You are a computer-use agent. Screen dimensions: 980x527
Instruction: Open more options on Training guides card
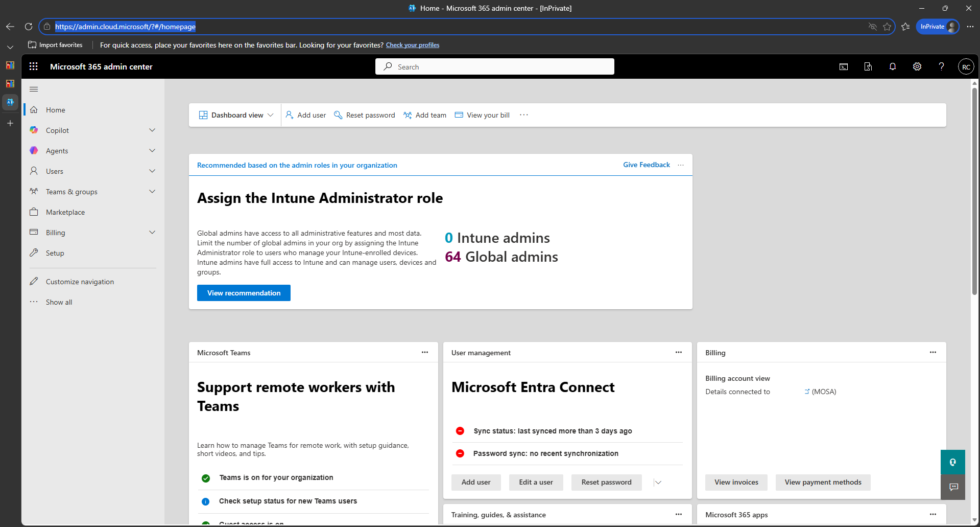[x=679, y=514]
